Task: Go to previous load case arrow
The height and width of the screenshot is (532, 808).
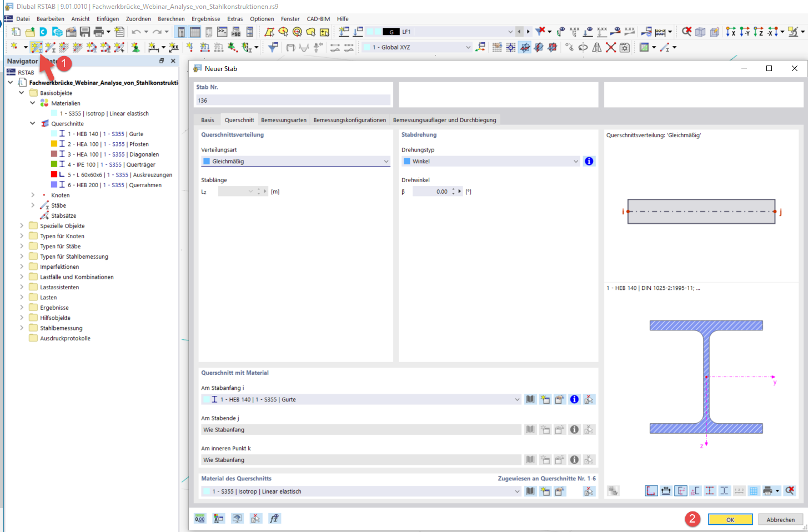Action: (519, 32)
